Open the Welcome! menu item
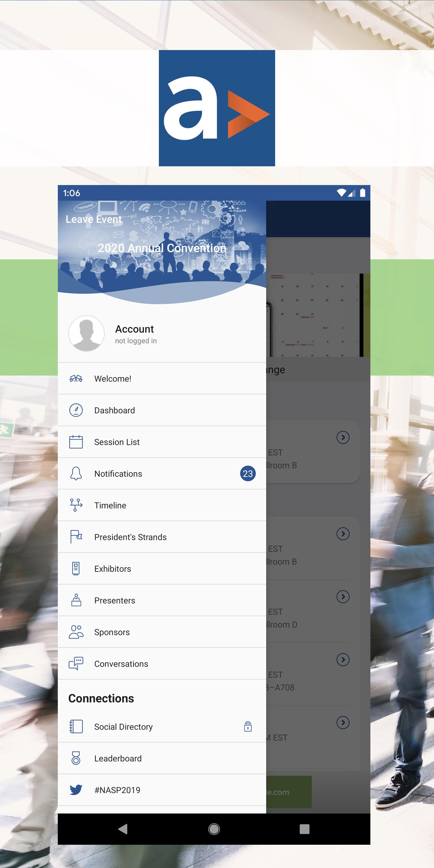 tap(162, 378)
